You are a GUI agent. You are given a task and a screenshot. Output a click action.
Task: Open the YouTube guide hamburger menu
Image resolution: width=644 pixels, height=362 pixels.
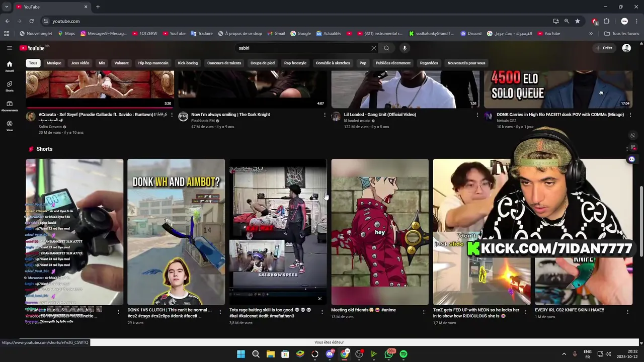pyautogui.click(x=9, y=48)
